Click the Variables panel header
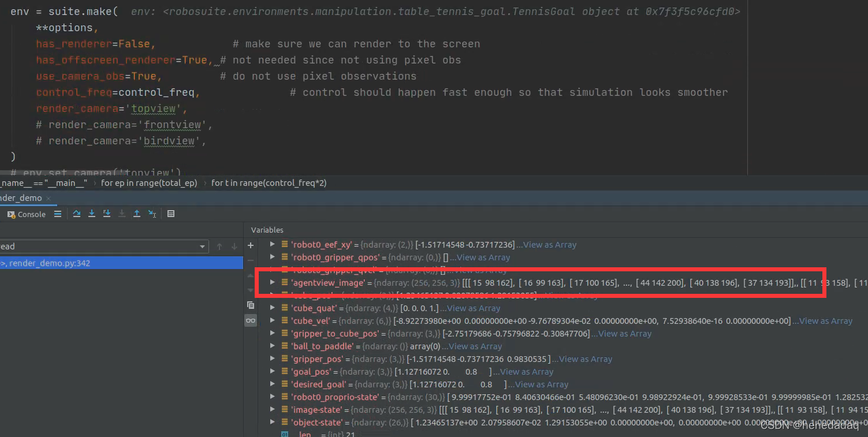Screen dimensions: 868x437 [267, 230]
